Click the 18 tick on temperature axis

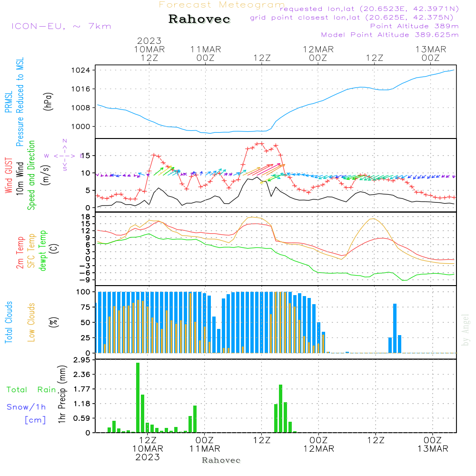pos(86,217)
